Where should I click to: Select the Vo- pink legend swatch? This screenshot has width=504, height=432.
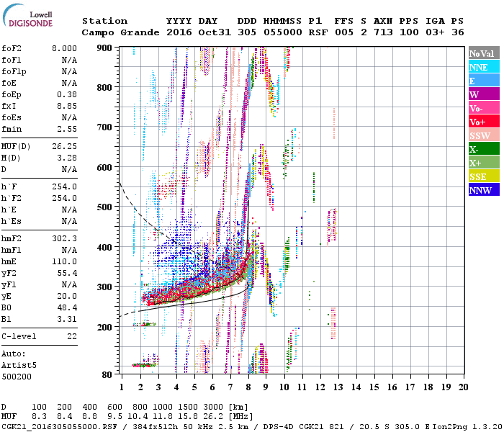pyautogui.click(x=484, y=108)
